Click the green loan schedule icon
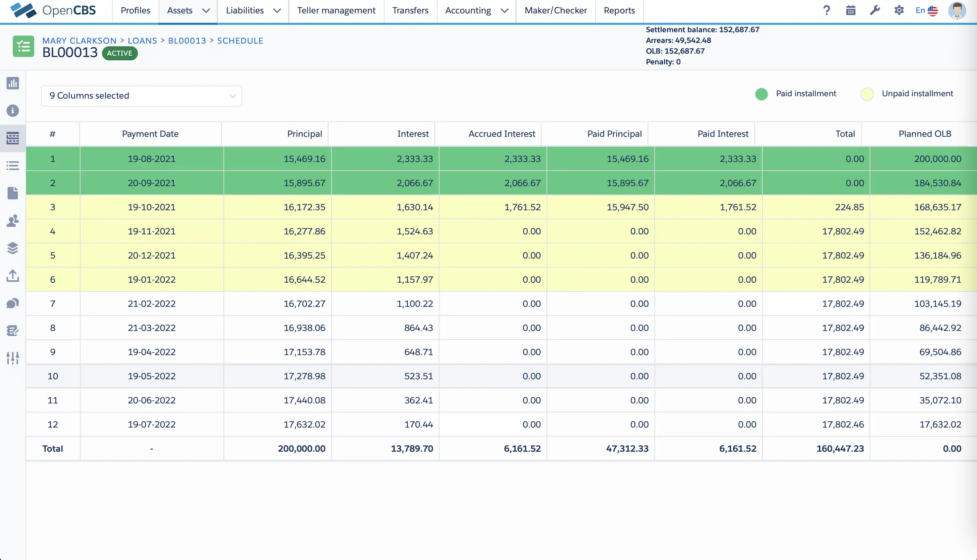Image resolution: width=977 pixels, height=560 pixels. (23, 46)
